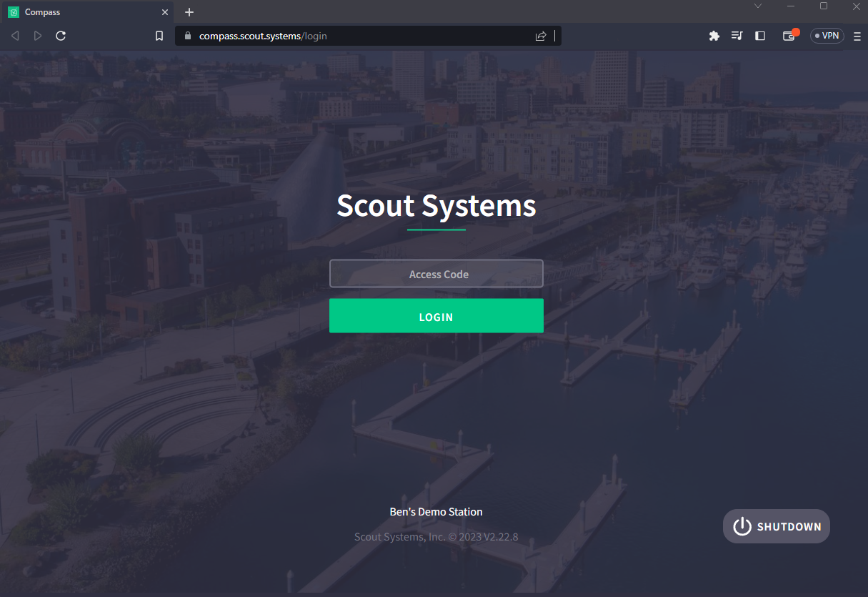The width and height of the screenshot is (868, 597).
Task: Click the lock site information icon
Action: point(188,36)
